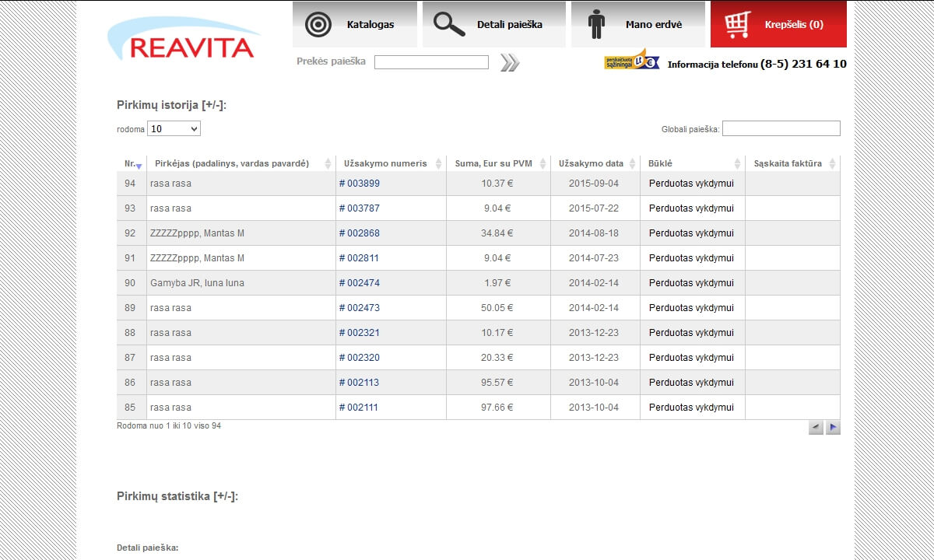This screenshot has width=934, height=560.
Task: Sort by Būklė column arrows
Action: pyautogui.click(x=737, y=164)
